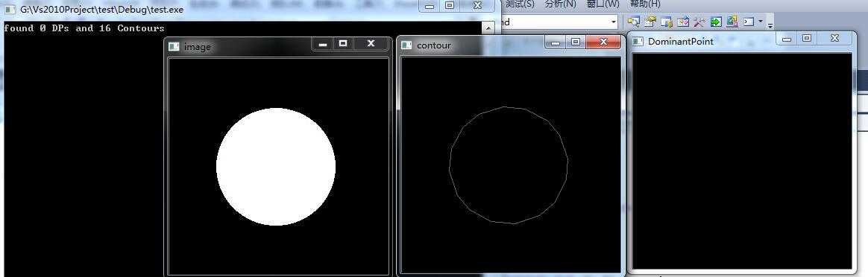Click the 'DominantPoint' window title text
The image size is (868, 277).
tap(680, 42)
